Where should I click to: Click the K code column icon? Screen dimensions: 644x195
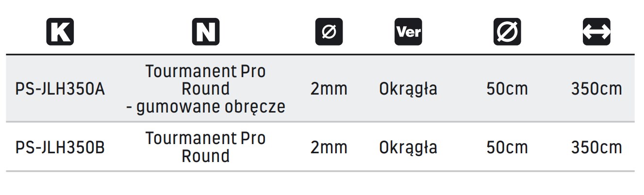pyautogui.click(x=60, y=32)
